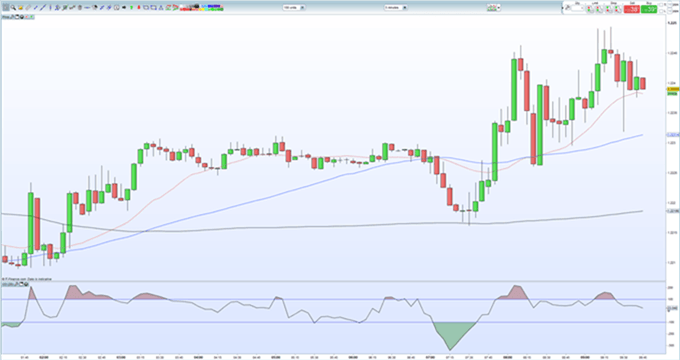Select the pointer cursor tool

[x=6, y=7]
